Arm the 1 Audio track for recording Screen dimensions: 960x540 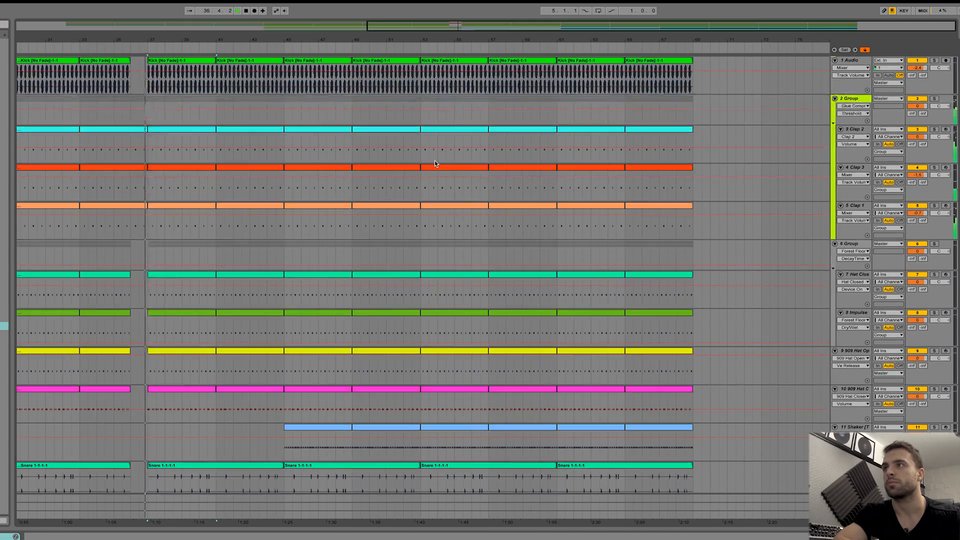click(946, 60)
